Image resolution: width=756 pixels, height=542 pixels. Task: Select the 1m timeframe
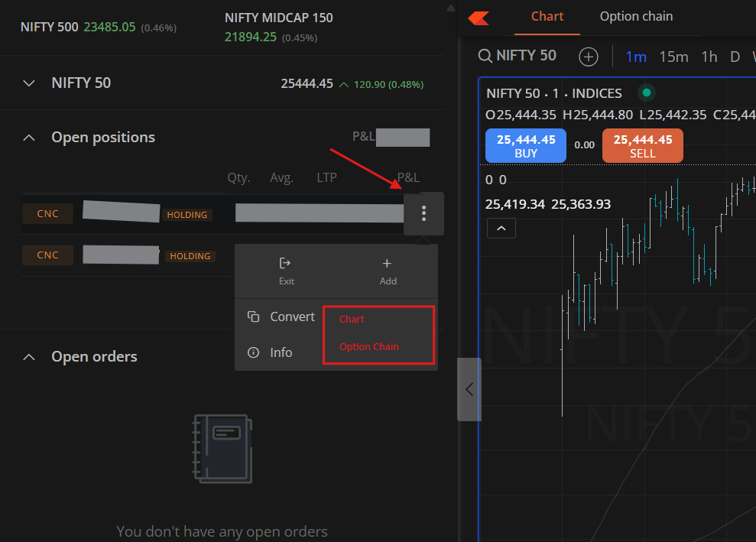click(636, 57)
